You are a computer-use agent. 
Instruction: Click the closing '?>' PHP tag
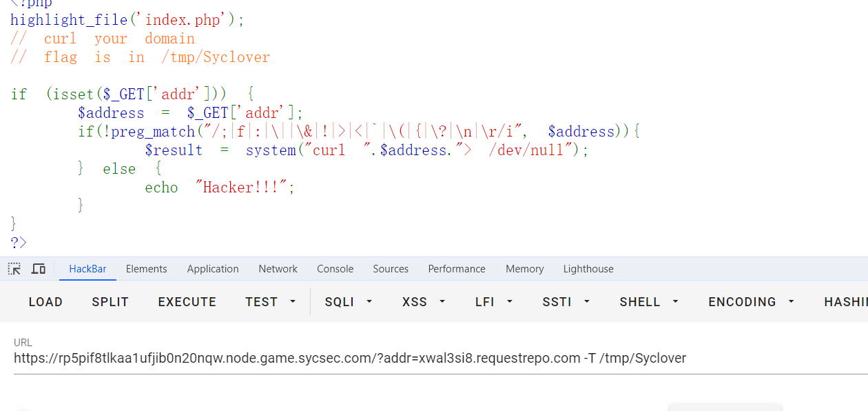(19, 242)
